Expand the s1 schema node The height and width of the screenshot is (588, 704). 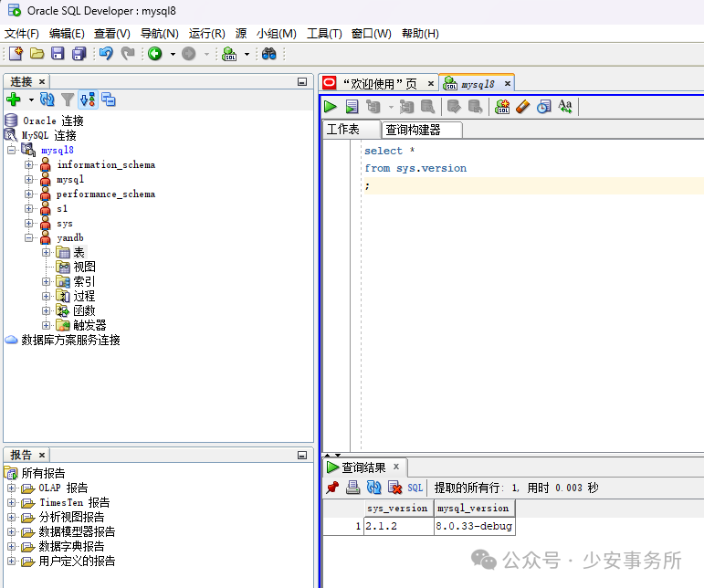(x=28, y=209)
